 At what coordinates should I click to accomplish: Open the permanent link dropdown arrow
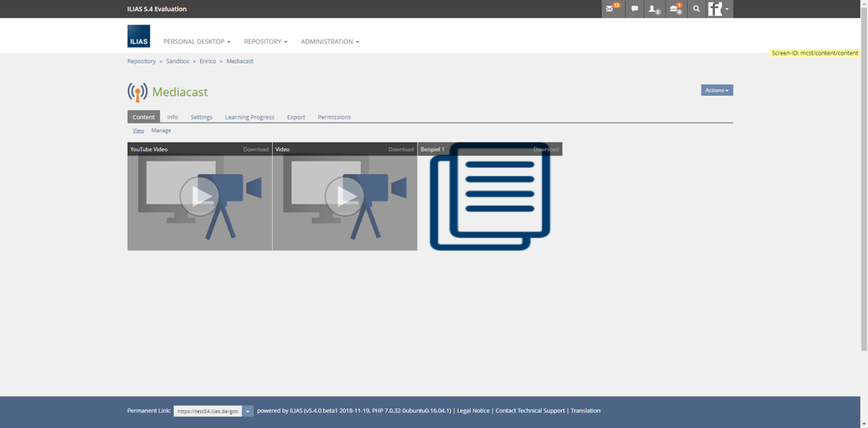click(248, 411)
